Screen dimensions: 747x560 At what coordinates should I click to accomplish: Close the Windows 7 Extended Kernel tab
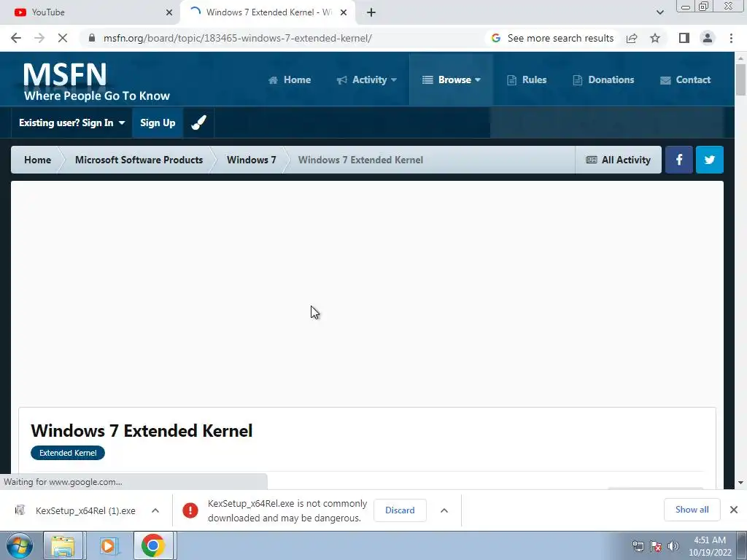pos(344,12)
